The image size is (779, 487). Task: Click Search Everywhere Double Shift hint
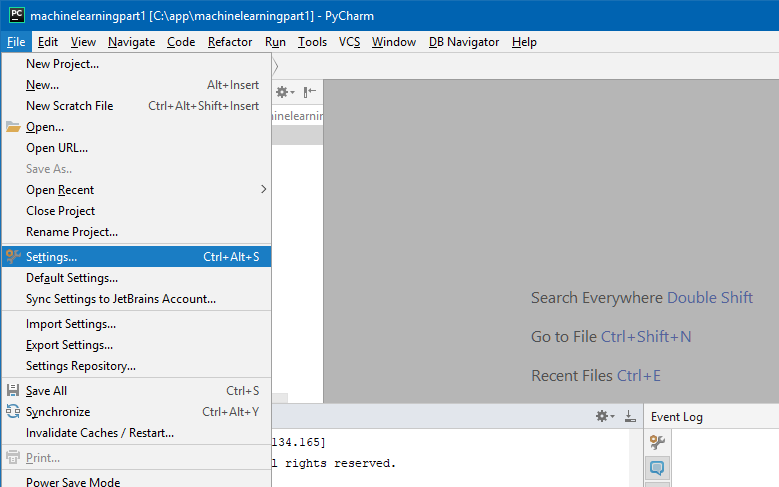642,297
